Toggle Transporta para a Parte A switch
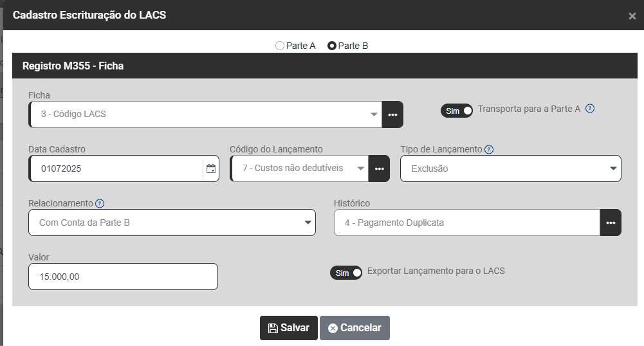Screen dimensions: 644x346 (x=457, y=111)
